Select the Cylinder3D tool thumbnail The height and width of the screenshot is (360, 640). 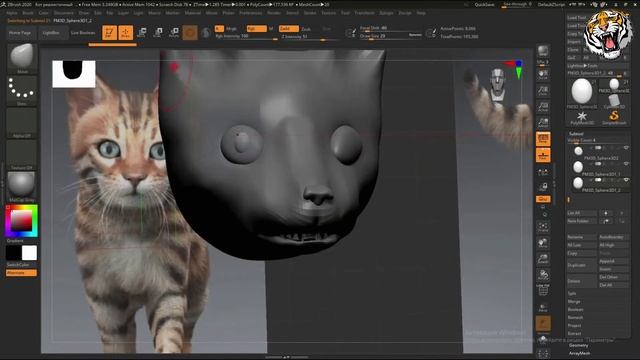[x=614, y=101]
